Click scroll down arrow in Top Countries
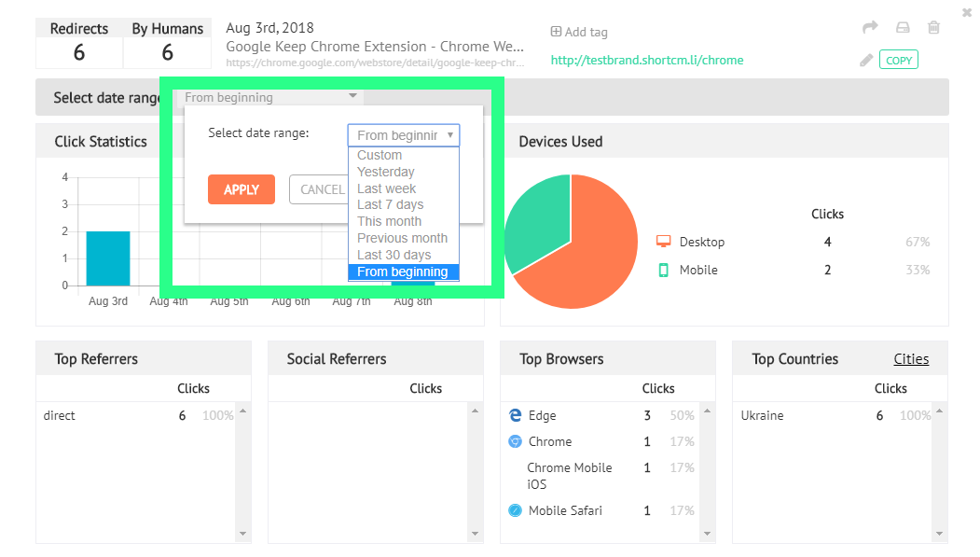This screenshot has height=557, width=980. (939, 534)
